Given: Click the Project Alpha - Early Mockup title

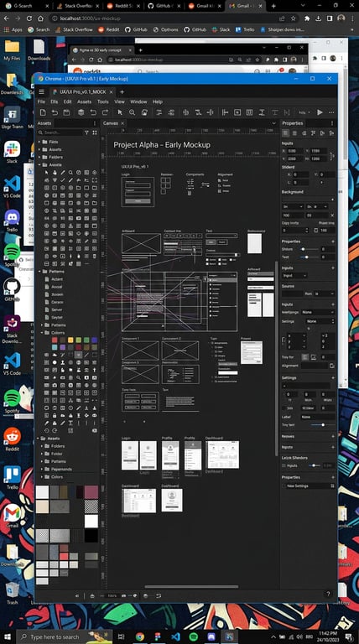Looking at the screenshot, I should click(162, 145).
